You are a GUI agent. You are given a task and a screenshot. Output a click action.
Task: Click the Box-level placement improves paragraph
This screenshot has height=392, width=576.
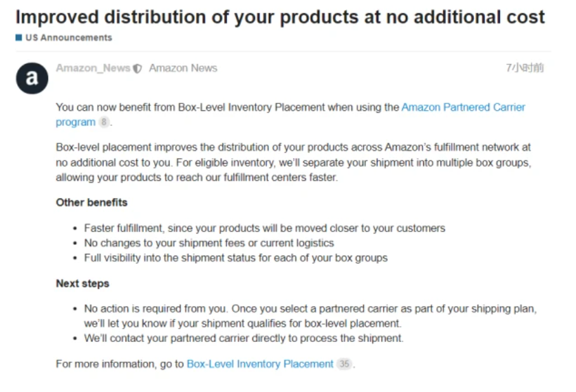click(294, 162)
